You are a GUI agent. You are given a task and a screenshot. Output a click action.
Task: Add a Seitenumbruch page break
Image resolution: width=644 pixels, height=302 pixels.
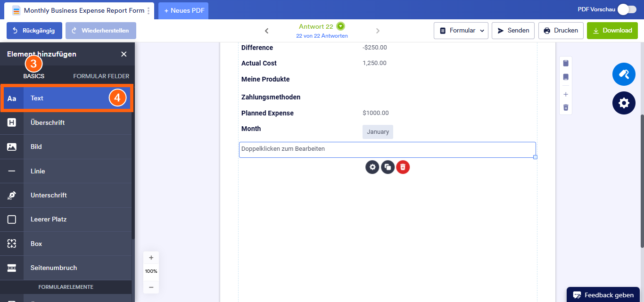pyautogui.click(x=66, y=268)
